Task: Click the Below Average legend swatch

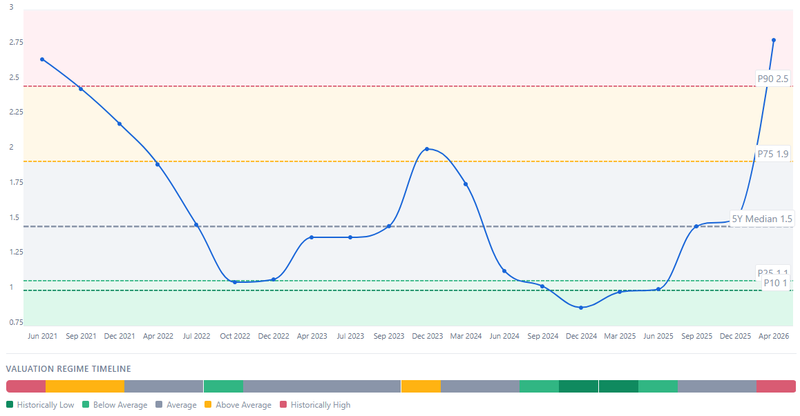Action: point(86,405)
